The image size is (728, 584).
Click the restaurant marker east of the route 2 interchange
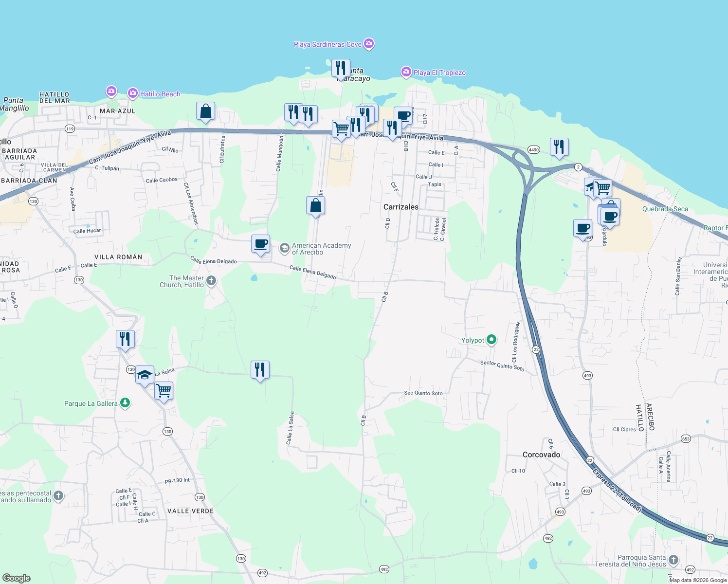tap(559, 147)
